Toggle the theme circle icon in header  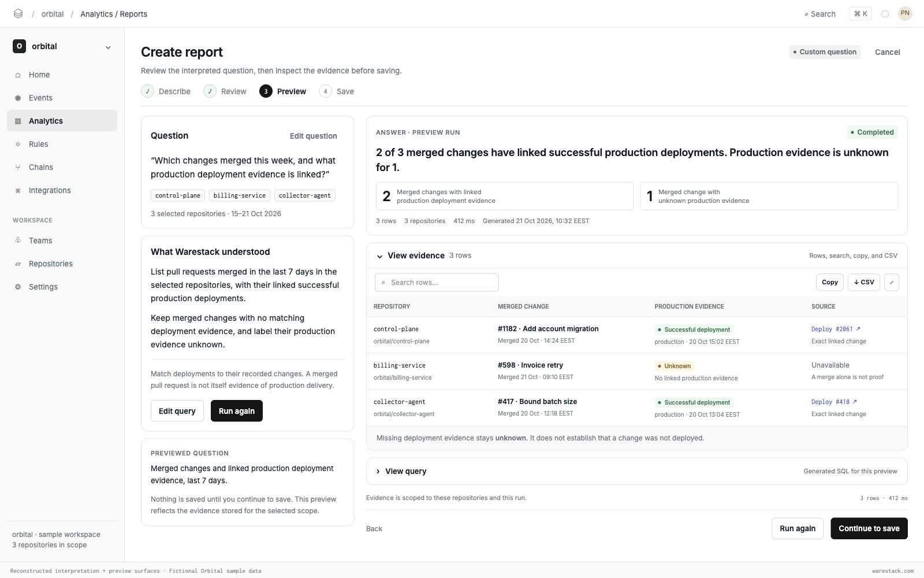(x=885, y=14)
